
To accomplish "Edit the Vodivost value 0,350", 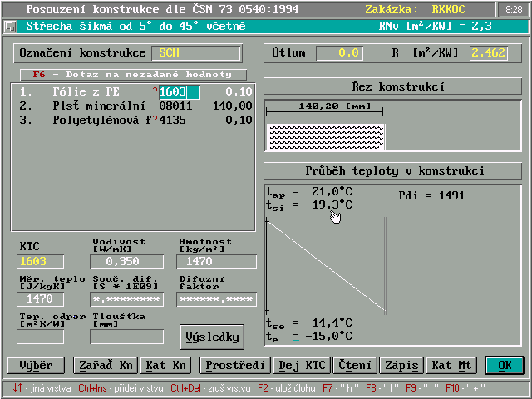I will pos(127,262).
